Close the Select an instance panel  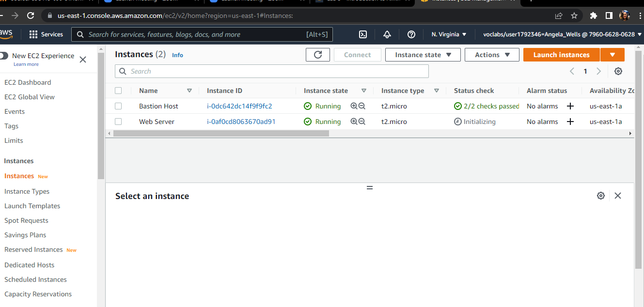tap(617, 196)
